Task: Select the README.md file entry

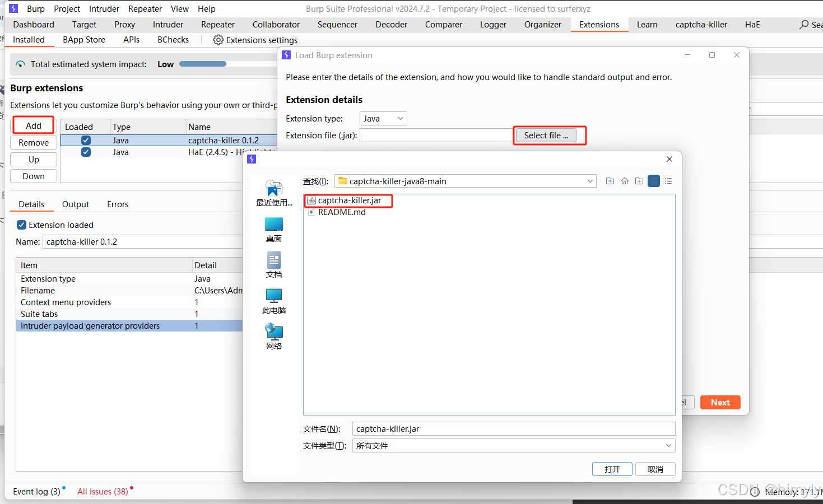Action: click(342, 212)
